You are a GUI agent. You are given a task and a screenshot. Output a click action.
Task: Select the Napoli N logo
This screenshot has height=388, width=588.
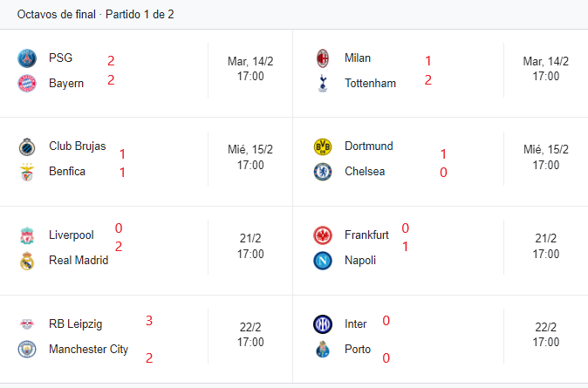tap(323, 261)
